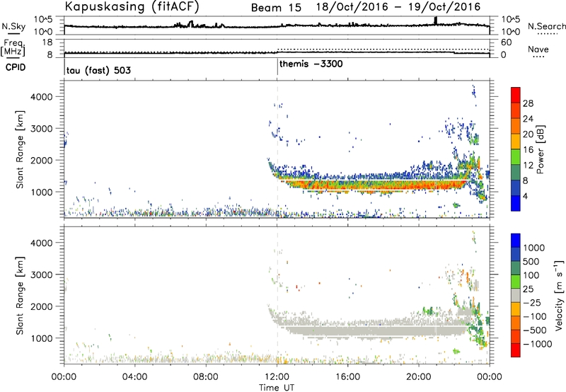Click the 'N.Sky' legend label

tap(13, 26)
